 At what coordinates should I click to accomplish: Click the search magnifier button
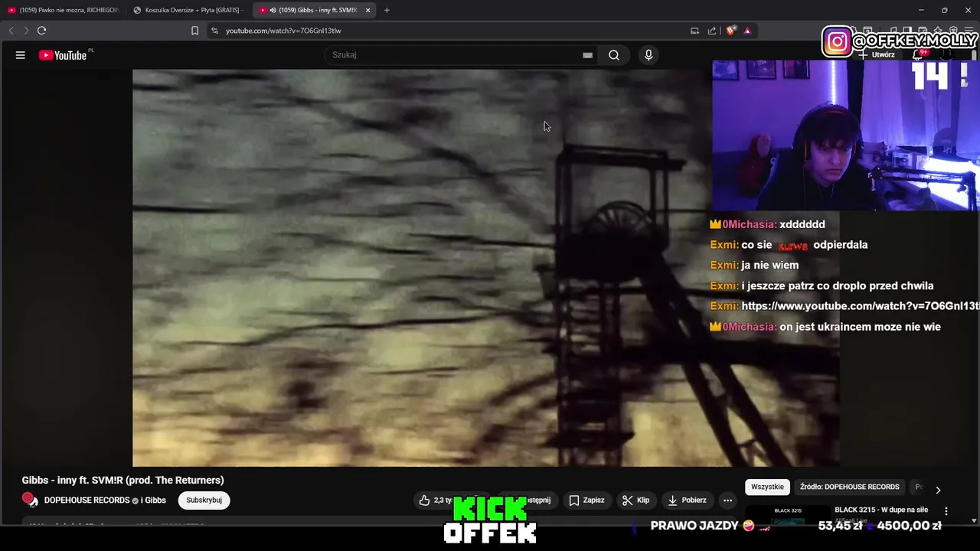[614, 55]
